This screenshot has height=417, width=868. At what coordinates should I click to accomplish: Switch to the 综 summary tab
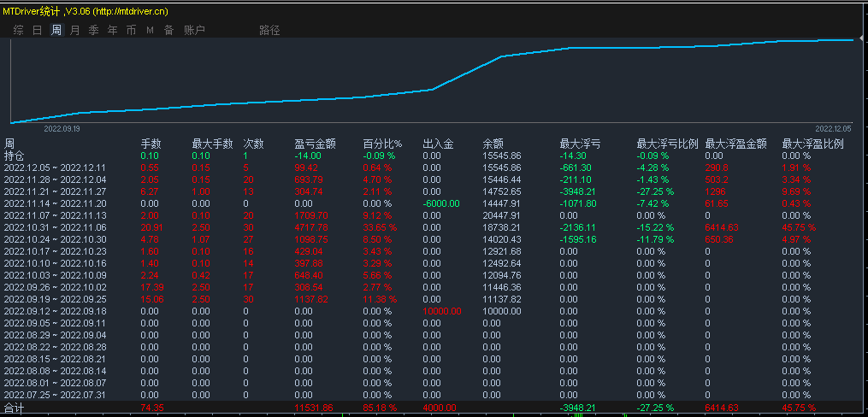click(x=18, y=31)
